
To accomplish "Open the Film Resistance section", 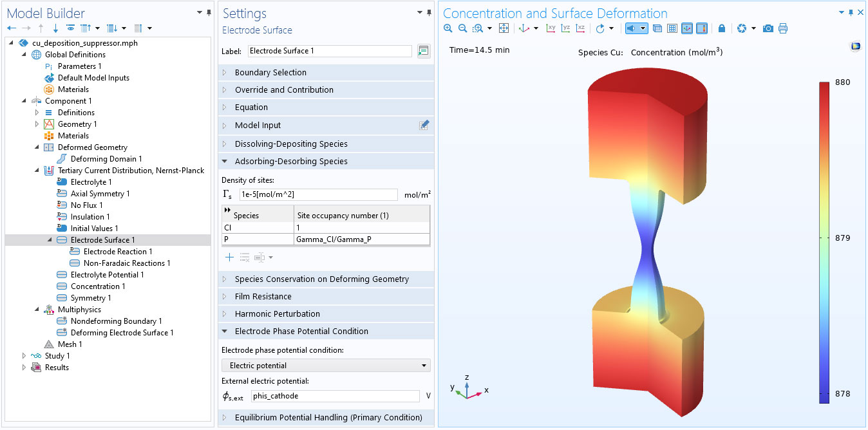I will 263,297.
